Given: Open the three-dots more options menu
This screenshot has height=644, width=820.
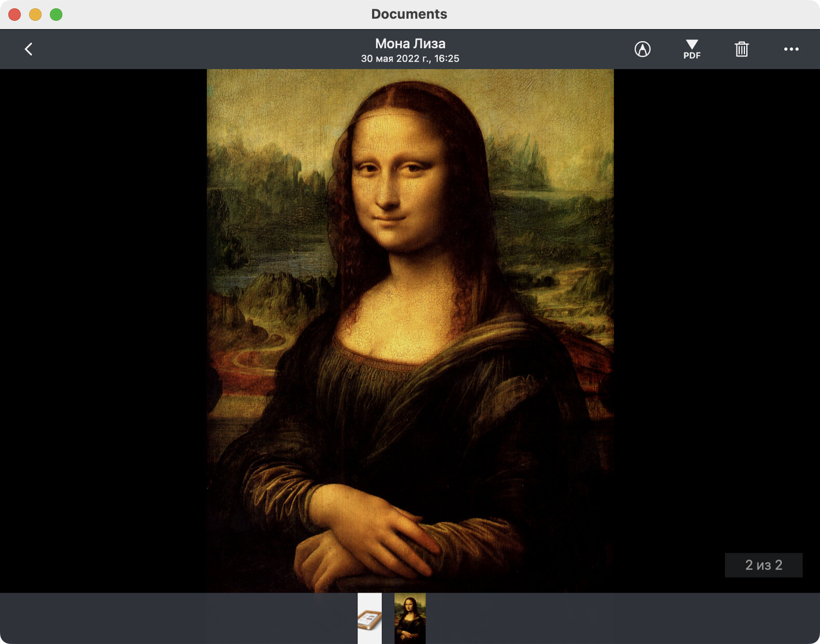Looking at the screenshot, I should 791,49.
